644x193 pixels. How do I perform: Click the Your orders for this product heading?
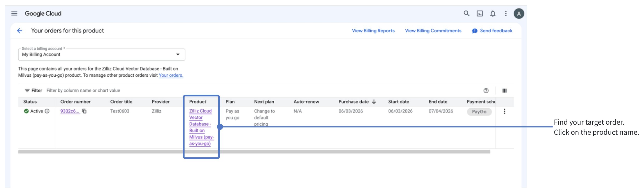67,31
